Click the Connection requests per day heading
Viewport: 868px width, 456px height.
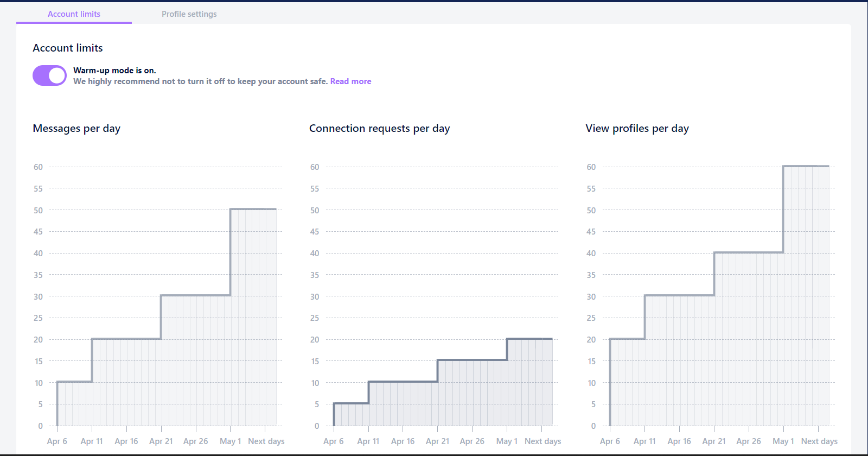coord(379,129)
